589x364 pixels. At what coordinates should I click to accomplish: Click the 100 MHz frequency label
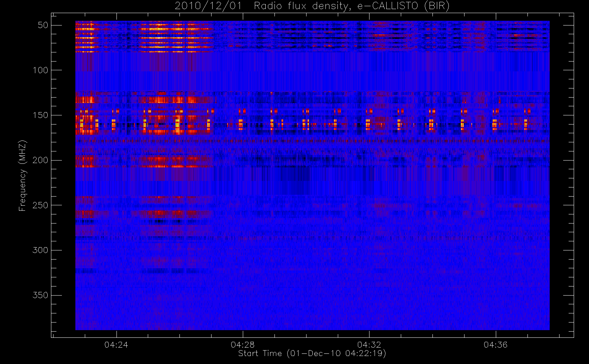(x=40, y=70)
